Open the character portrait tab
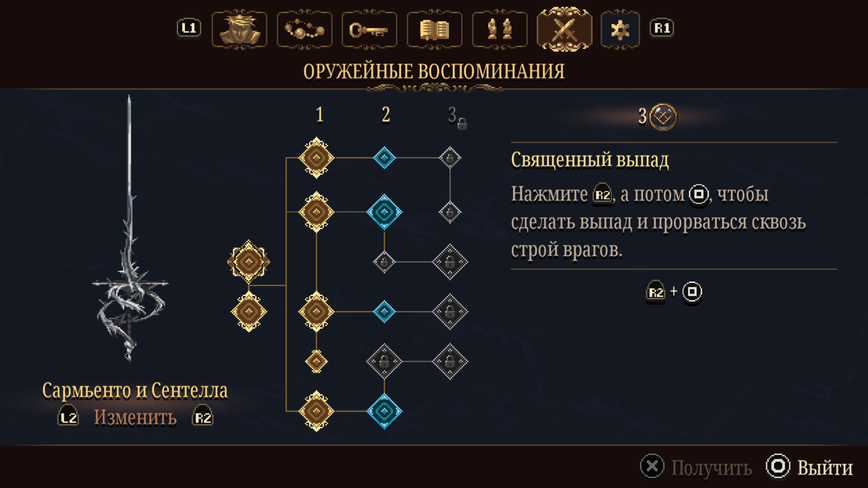The height and width of the screenshot is (488, 868). (239, 29)
